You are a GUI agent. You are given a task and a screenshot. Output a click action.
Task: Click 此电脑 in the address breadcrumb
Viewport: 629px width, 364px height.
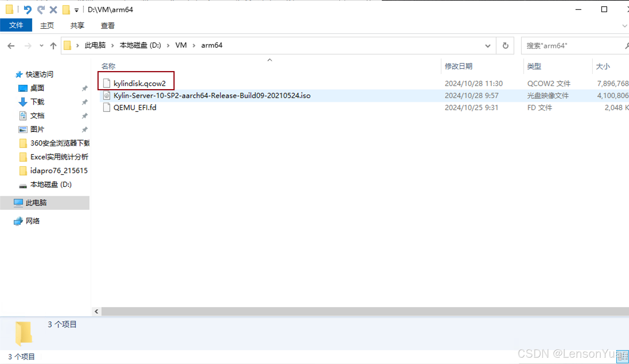(x=95, y=45)
